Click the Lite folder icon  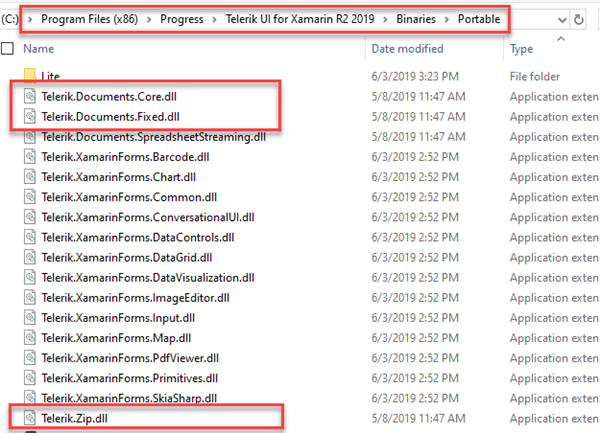tap(30, 76)
